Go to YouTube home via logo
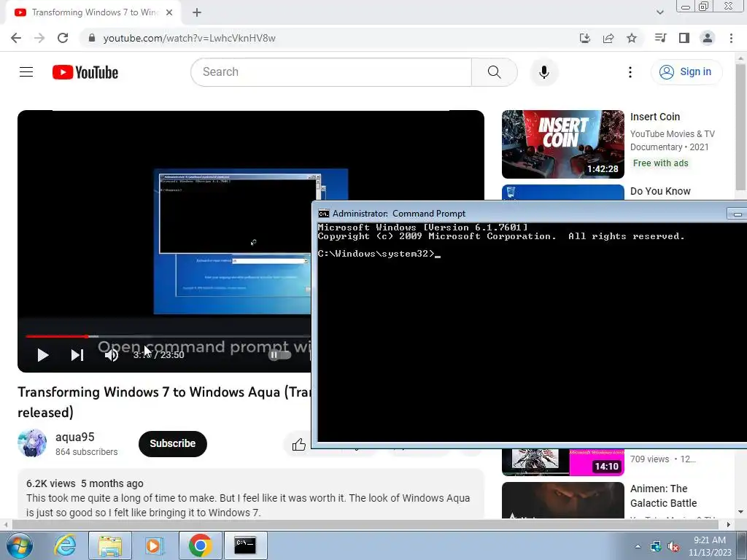 pos(85,72)
